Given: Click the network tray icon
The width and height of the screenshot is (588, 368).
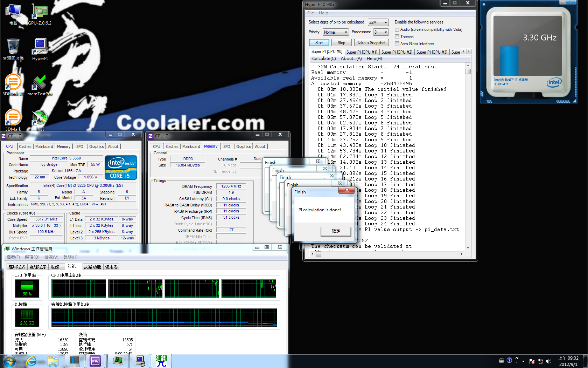Looking at the screenshot, I should click(540, 361).
